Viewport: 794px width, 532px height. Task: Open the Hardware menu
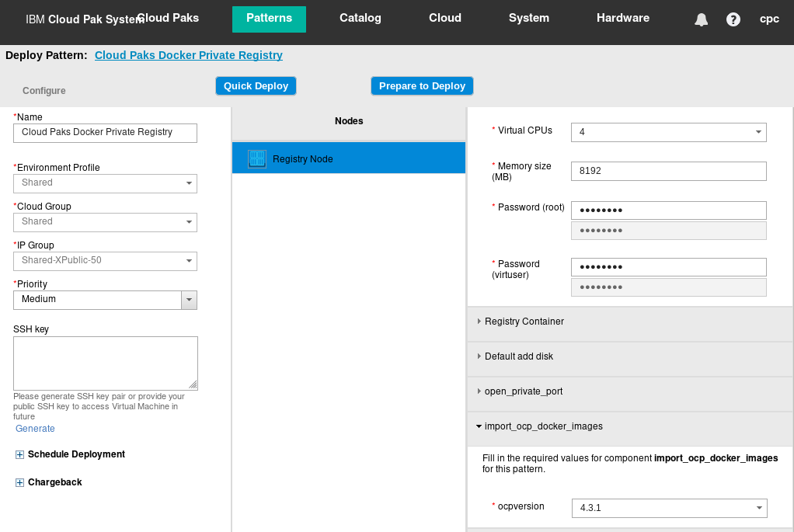tap(623, 18)
